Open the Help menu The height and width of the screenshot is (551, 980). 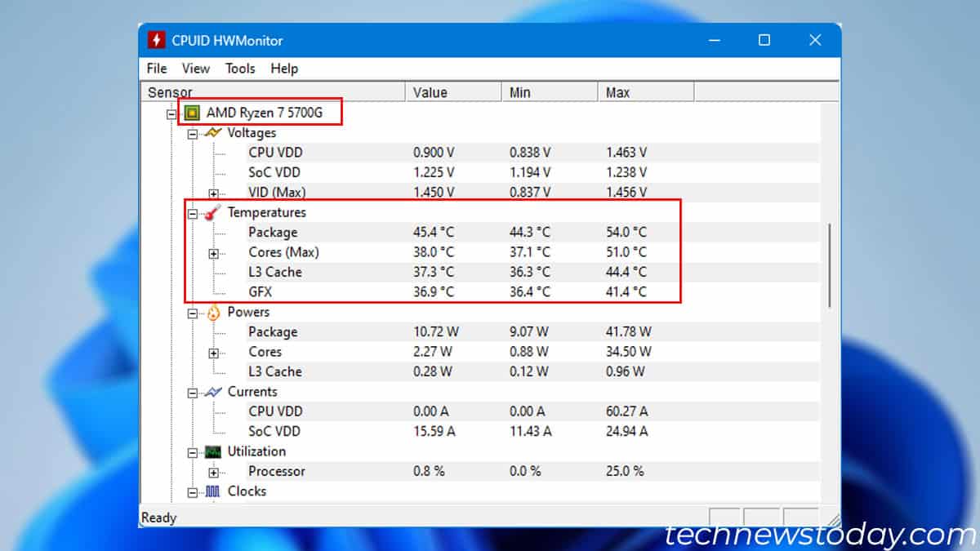pyautogui.click(x=283, y=69)
